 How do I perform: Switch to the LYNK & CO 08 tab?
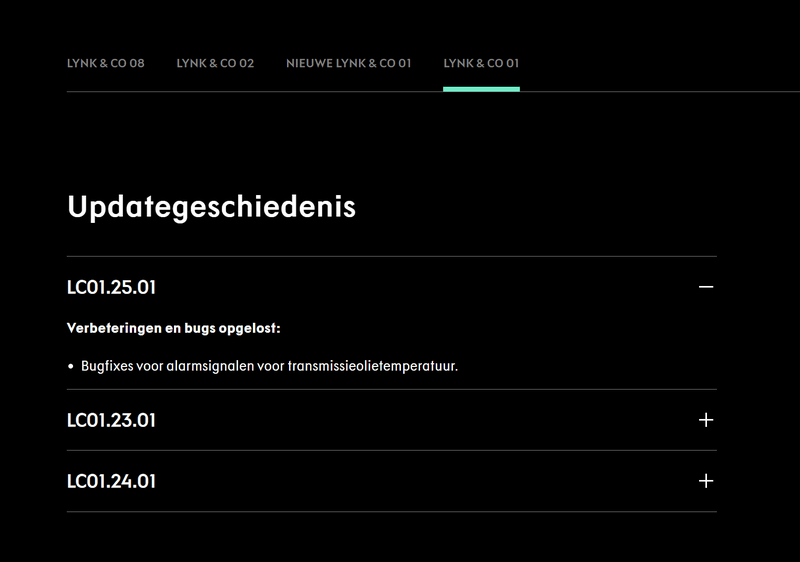106,63
